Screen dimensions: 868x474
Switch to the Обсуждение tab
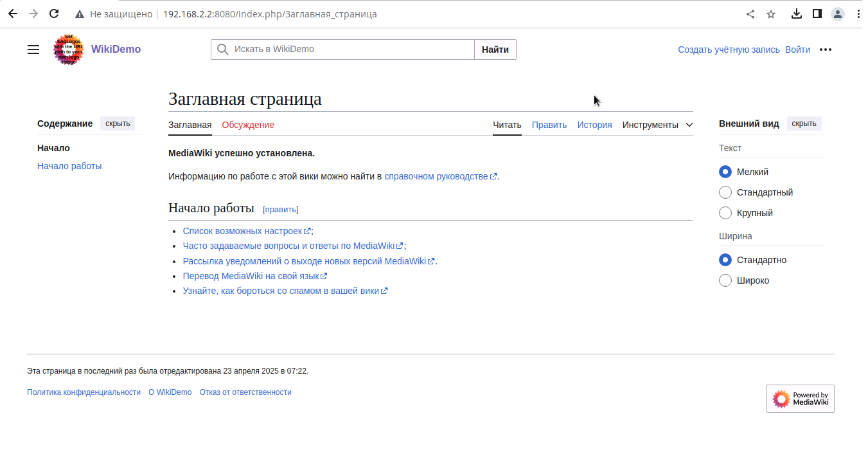click(x=248, y=125)
